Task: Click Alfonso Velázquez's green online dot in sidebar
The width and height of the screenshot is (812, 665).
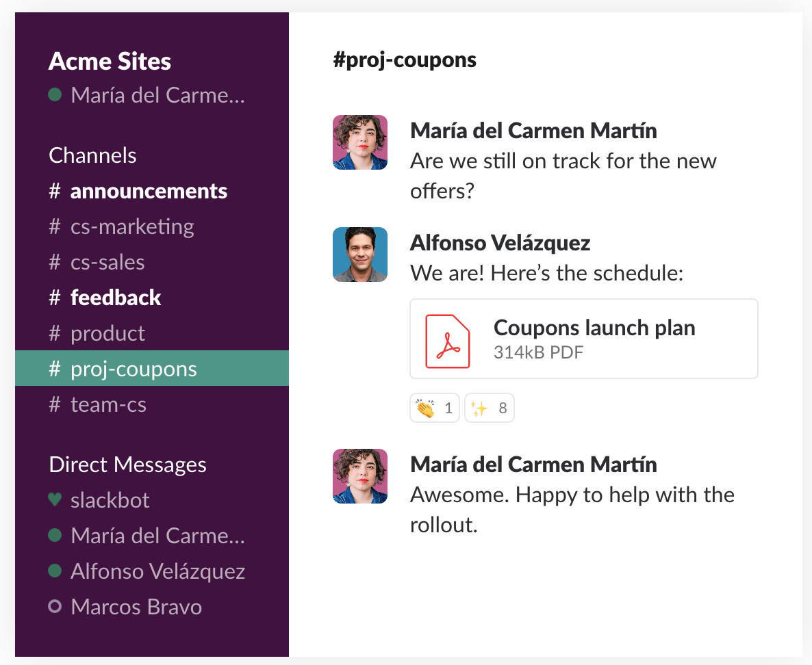Action: 54,571
